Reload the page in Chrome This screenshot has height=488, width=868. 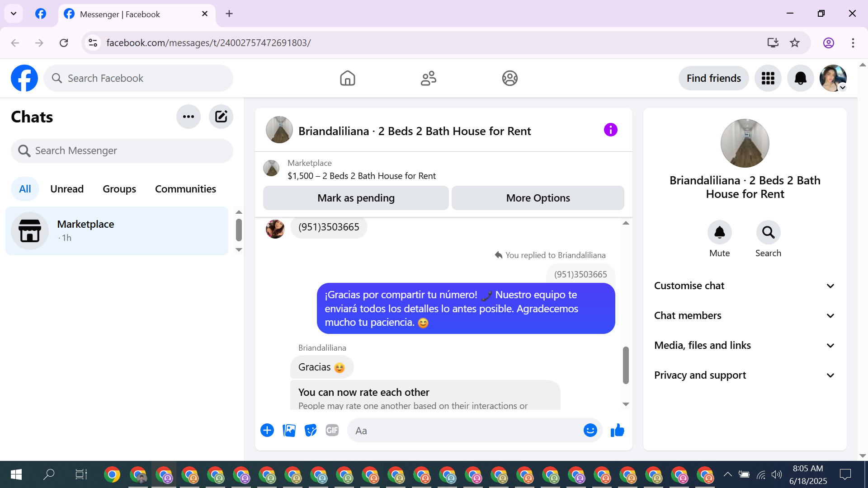[x=64, y=42]
